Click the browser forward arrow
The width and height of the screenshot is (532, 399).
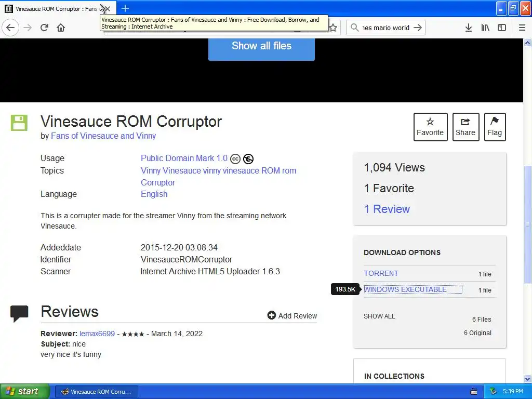click(x=28, y=28)
